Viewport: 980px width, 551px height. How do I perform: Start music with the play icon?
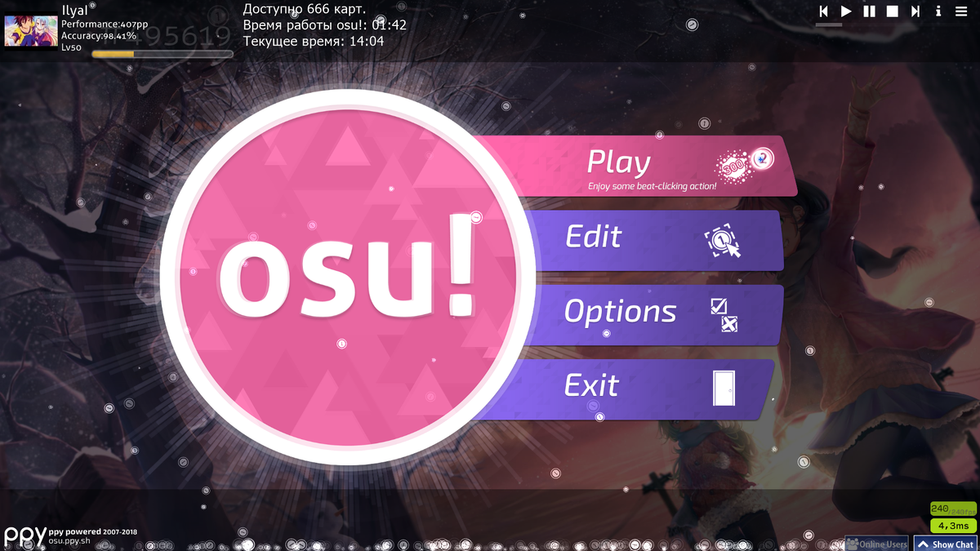tap(847, 11)
